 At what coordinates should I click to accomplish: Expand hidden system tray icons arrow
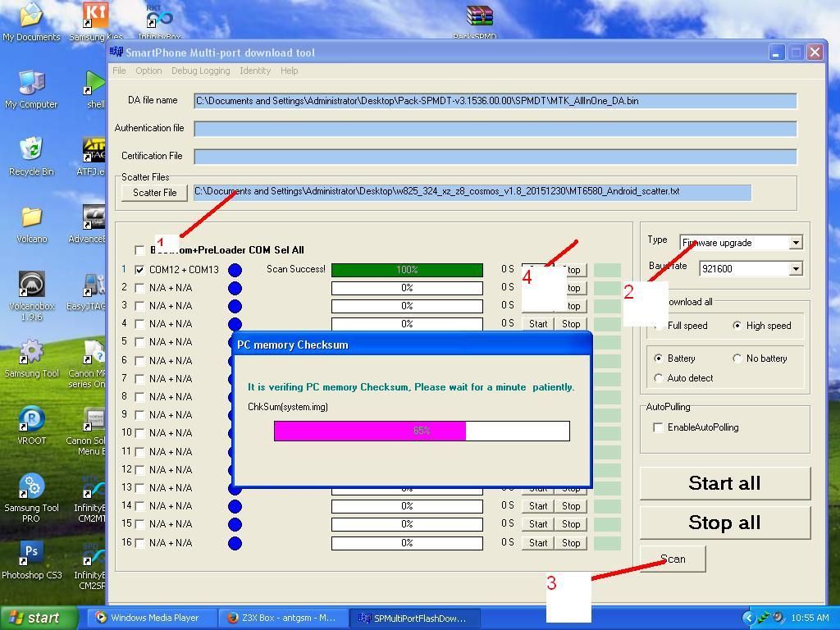(x=748, y=618)
